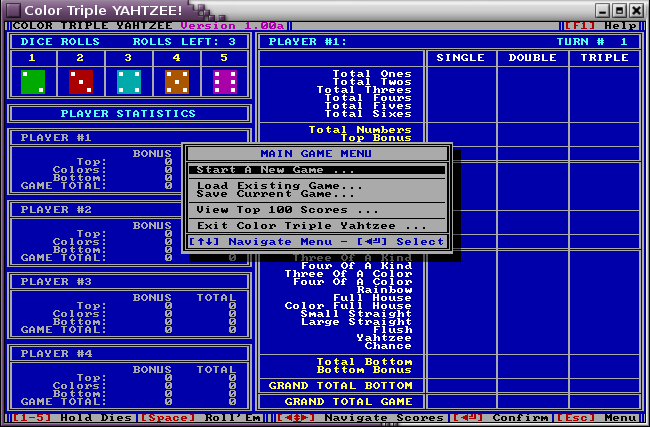This screenshot has width=650, height=427.
Task: Click the Total Ones row label
Action: (x=372, y=74)
